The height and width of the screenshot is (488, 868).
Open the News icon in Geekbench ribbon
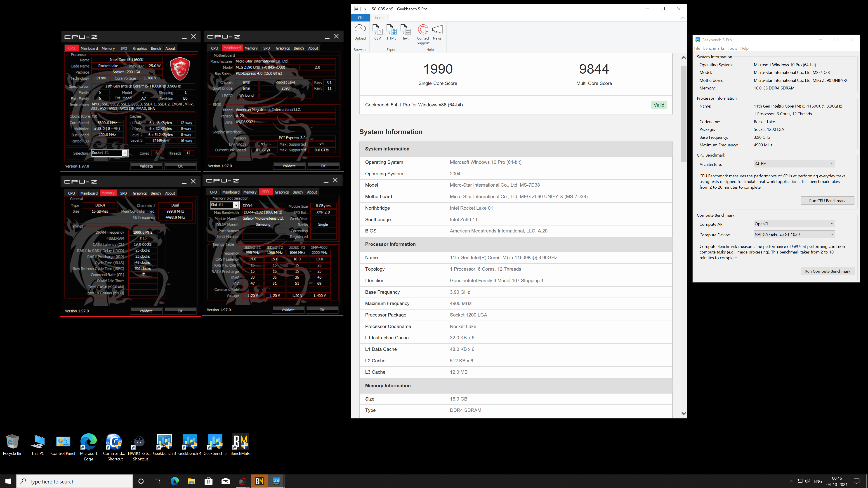pyautogui.click(x=437, y=32)
